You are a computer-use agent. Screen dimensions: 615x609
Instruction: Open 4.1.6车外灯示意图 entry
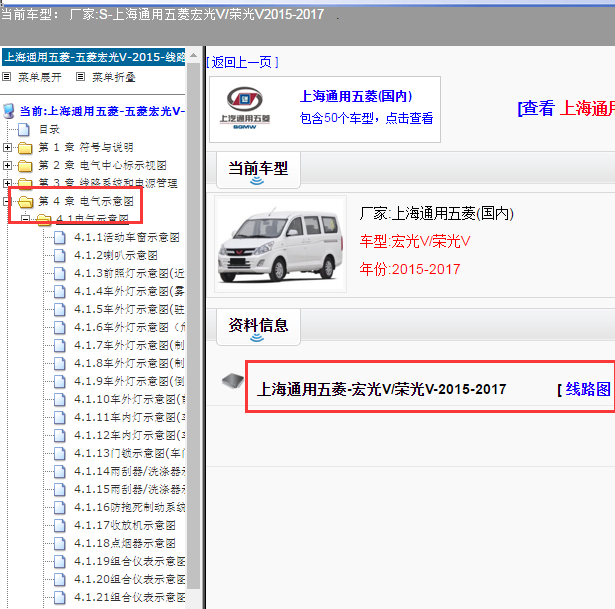(x=129, y=327)
